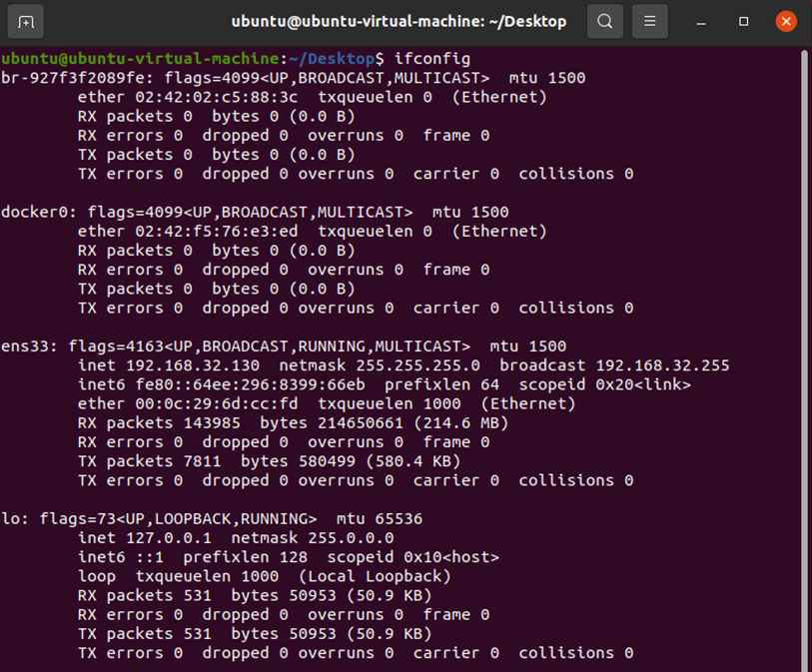Click the search magnifier icon
The image size is (812, 672).
[x=605, y=21]
